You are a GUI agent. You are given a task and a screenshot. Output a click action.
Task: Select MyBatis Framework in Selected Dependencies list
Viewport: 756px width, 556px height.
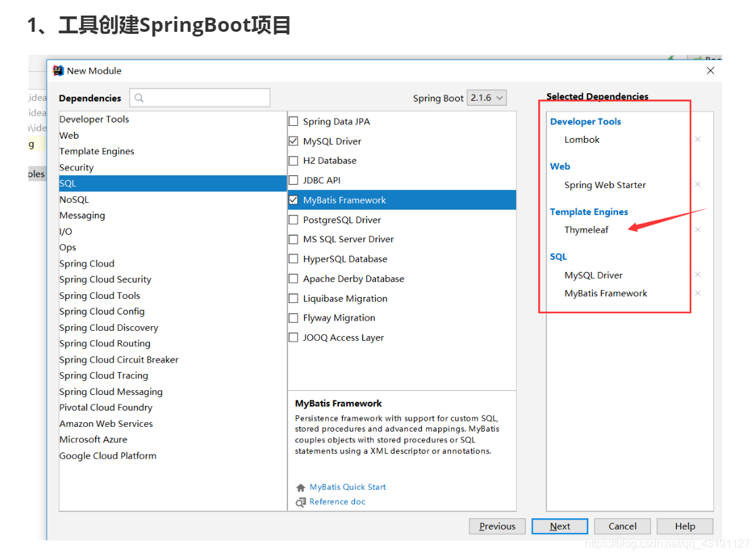click(606, 293)
